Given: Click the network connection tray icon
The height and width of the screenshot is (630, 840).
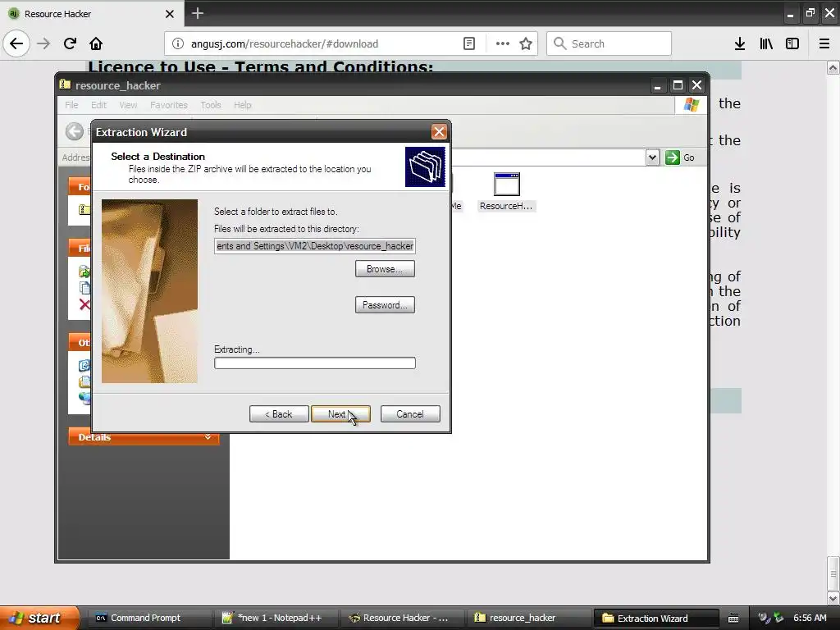Looking at the screenshot, I should click(765, 619).
